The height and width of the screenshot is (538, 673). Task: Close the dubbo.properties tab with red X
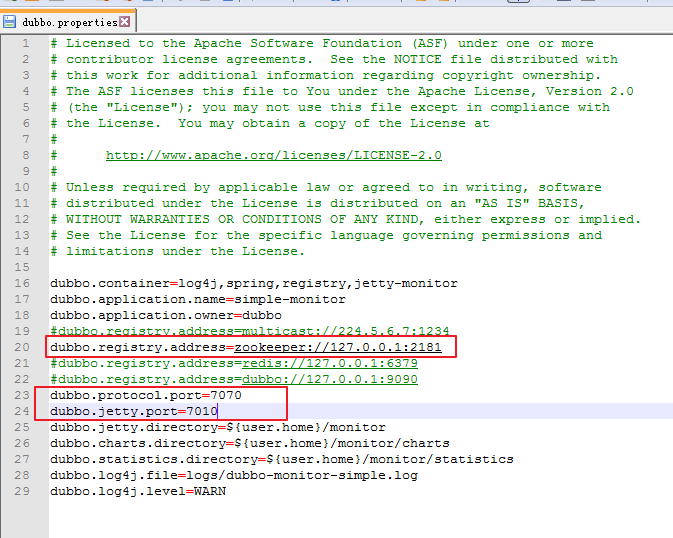(x=124, y=21)
